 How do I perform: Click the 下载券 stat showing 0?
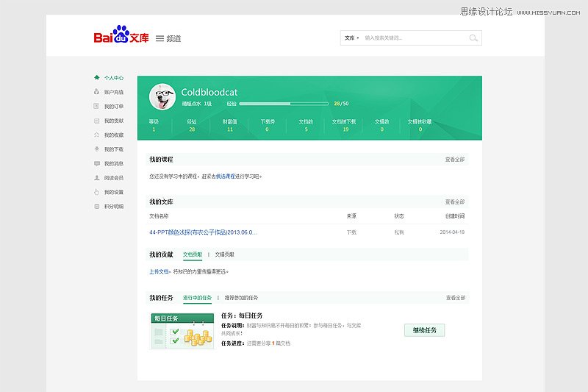coord(268,125)
